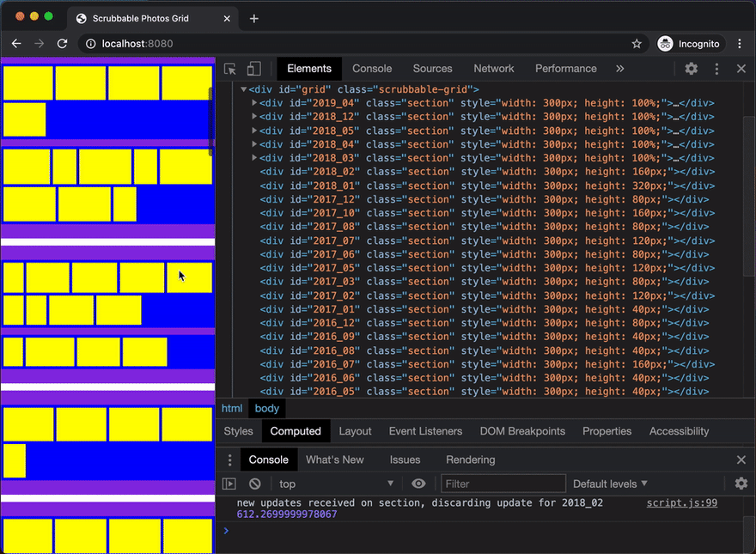Close the Scrubbable Photos Grid tab
The height and width of the screenshot is (554, 756).
point(227,18)
